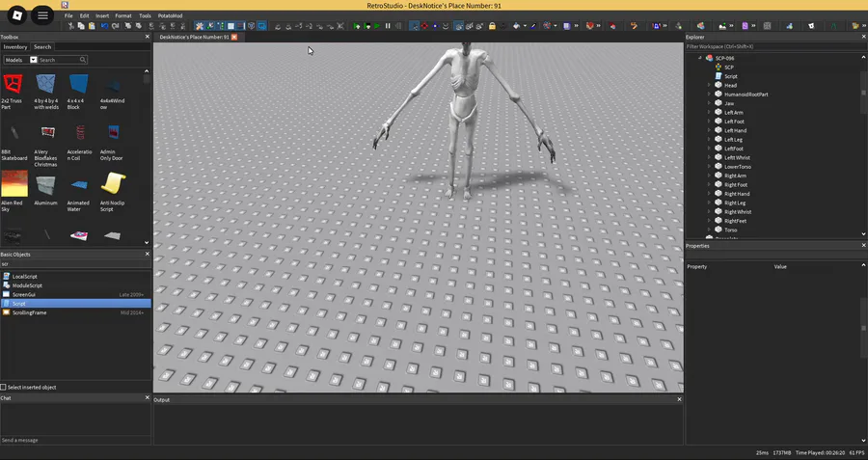Expand the Head part in Explorer
The image size is (868, 460).
[x=709, y=85]
